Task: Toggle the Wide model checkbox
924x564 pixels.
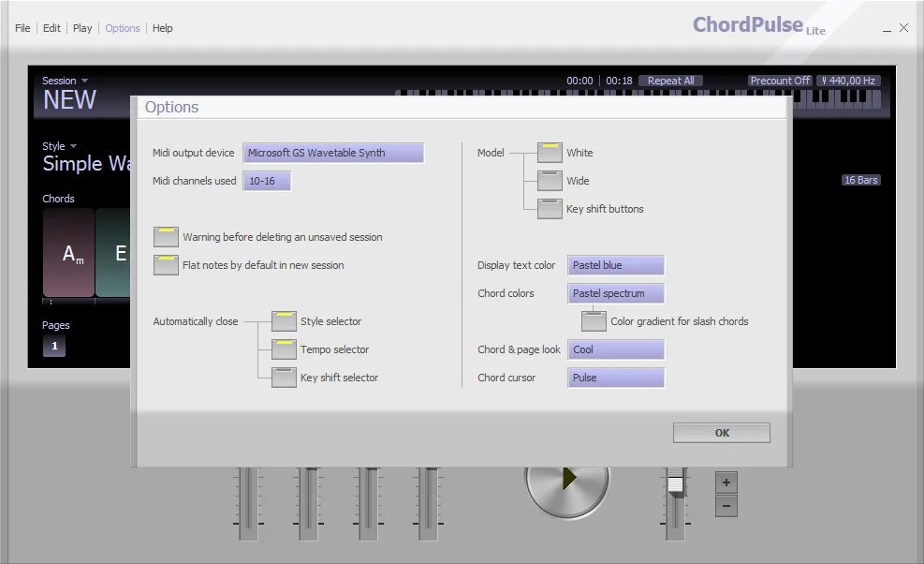Action: (550, 181)
